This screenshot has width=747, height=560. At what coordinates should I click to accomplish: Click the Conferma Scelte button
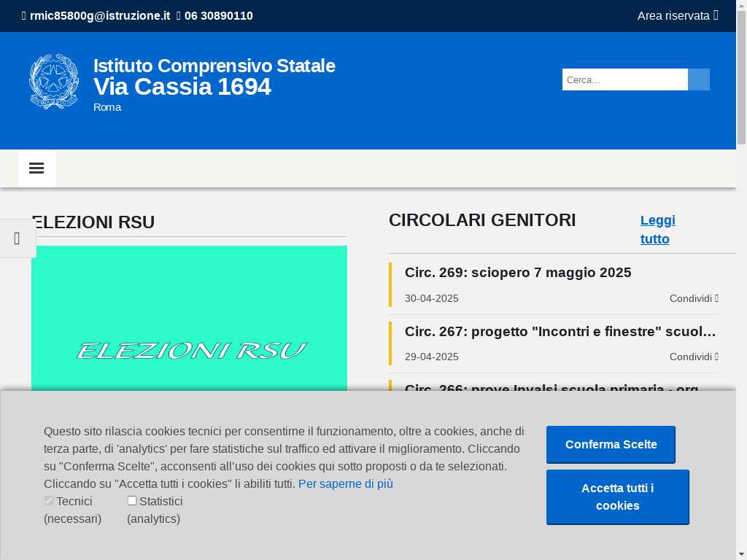611,444
